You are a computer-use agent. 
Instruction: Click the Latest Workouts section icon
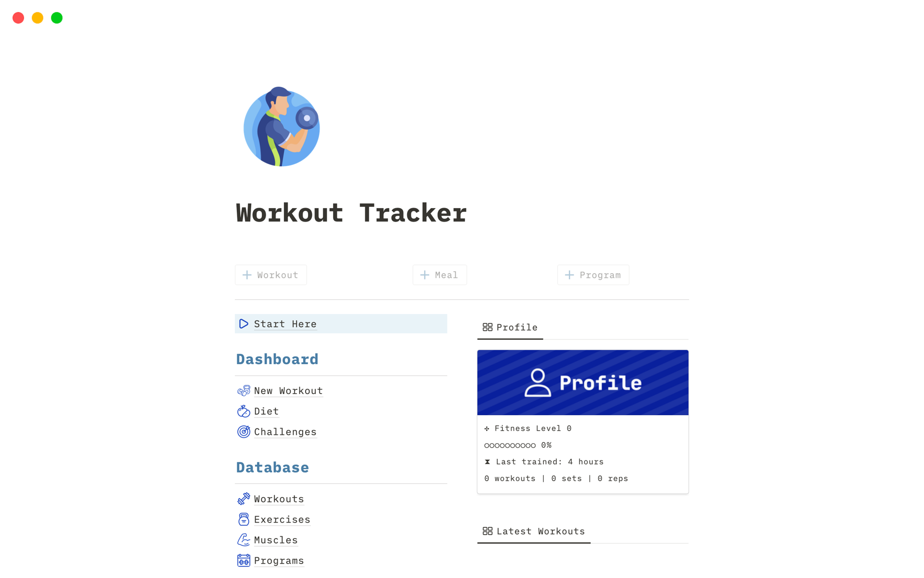[487, 531]
